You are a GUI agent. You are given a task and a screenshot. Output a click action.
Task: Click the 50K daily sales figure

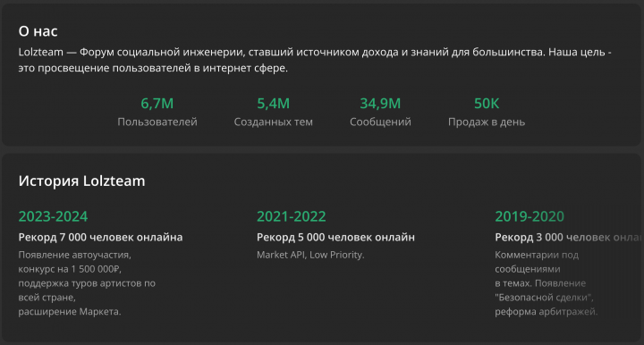point(487,104)
